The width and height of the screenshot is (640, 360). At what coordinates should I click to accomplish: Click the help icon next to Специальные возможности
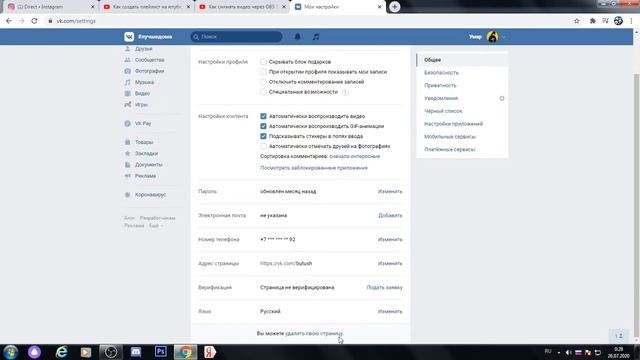[x=345, y=92]
